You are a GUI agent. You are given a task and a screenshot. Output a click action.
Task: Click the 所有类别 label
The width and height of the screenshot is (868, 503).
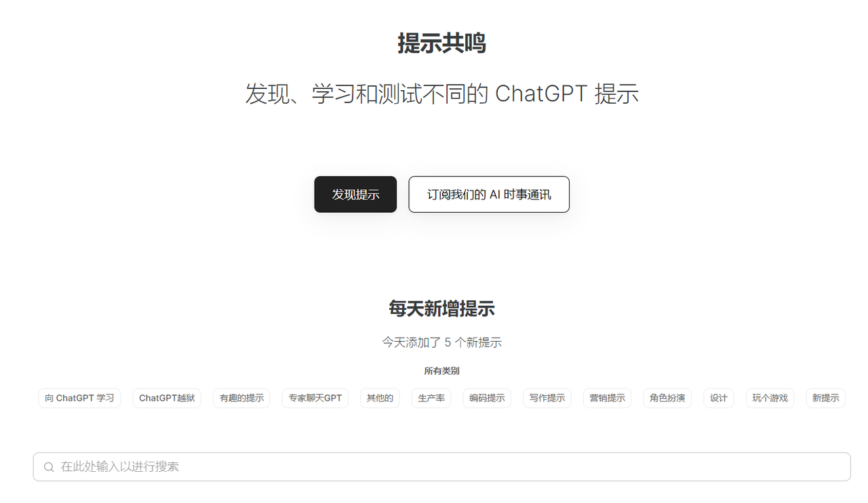point(441,371)
